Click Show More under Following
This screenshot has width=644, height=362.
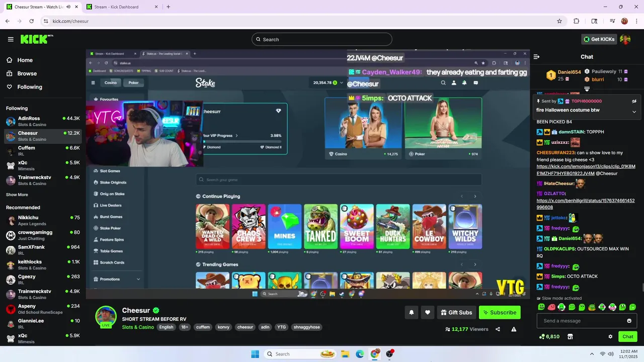pyautogui.click(x=17, y=195)
